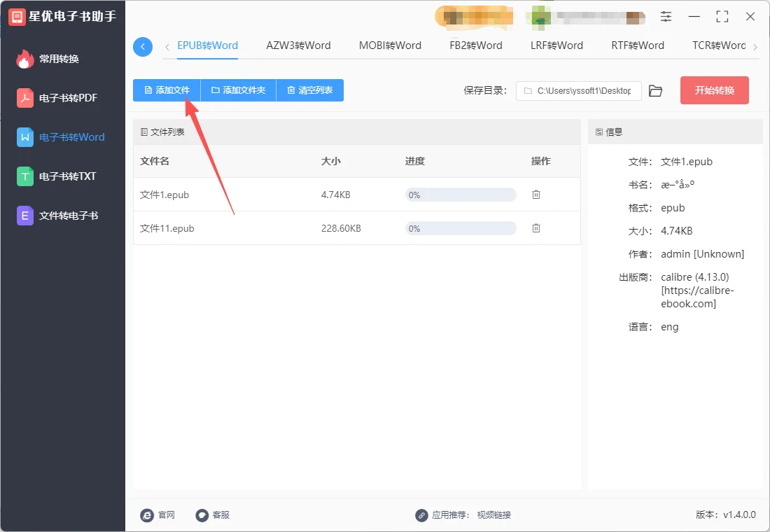Open 电子书转TXT in the sidebar
The width and height of the screenshot is (770, 532).
57,176
